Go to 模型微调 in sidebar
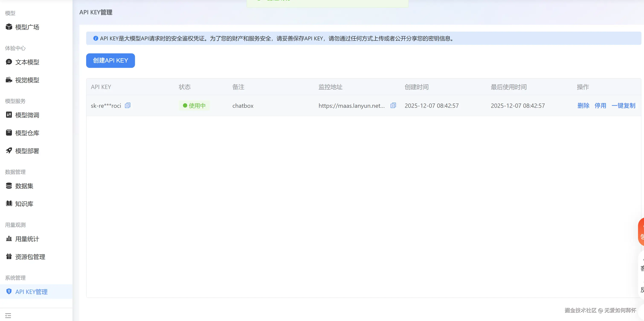The image size is (644, 321). 27,115
